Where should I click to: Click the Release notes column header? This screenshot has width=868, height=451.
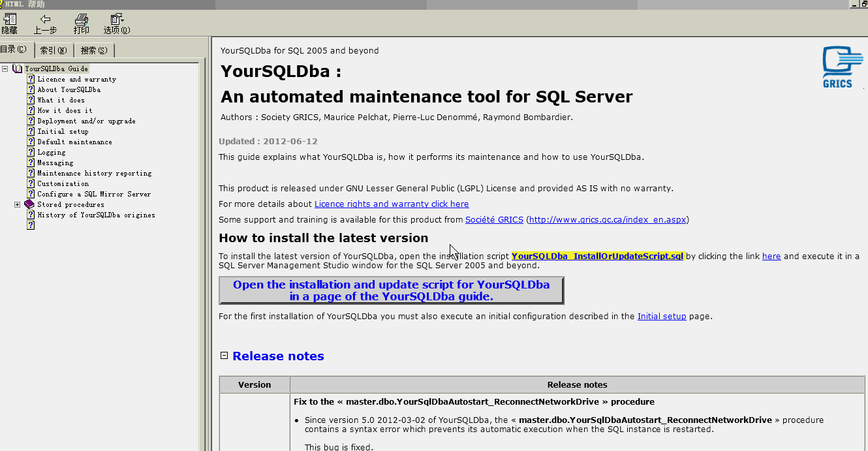click(577, 384)
